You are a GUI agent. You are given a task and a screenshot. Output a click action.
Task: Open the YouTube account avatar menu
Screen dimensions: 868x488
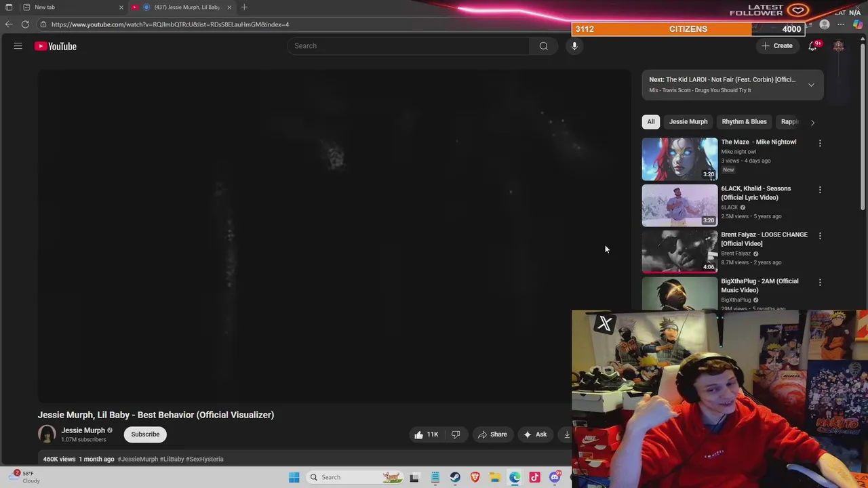pos(839,46)
